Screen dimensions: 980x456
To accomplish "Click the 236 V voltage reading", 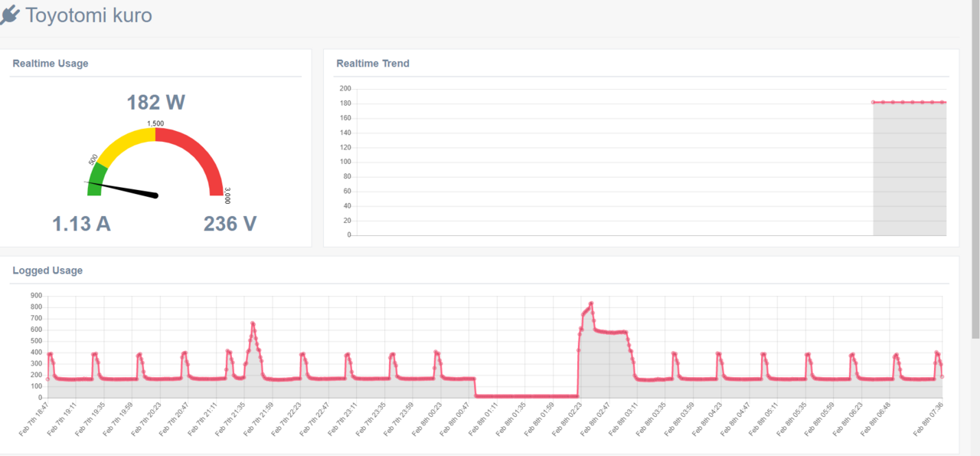I will click(x=230, y=224).
